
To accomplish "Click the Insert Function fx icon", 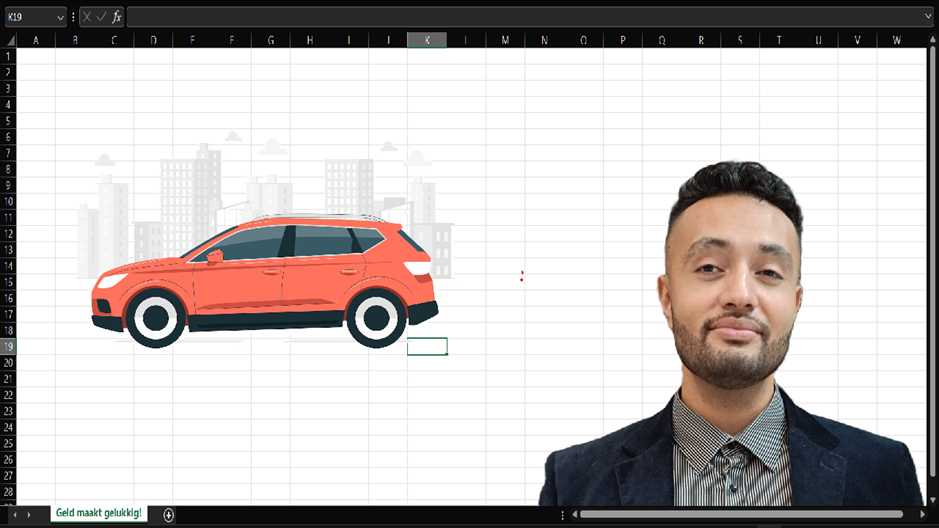I will (117, 17).
